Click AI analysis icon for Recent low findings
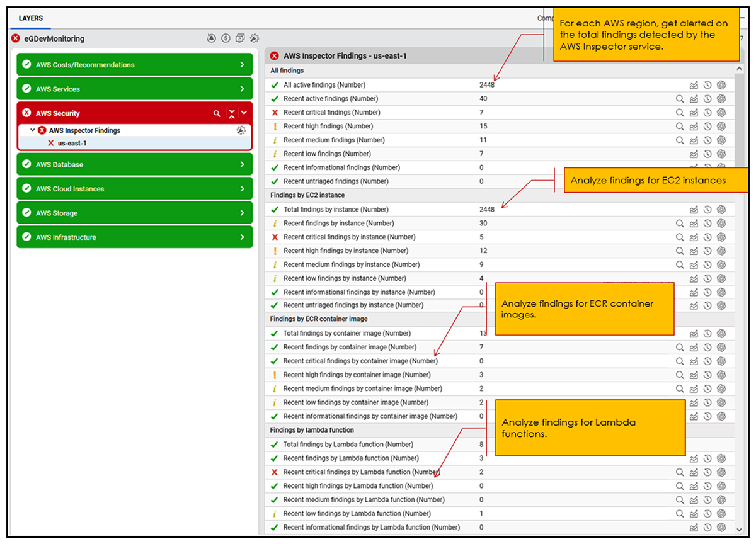Viewport: 756px width, 544px height. tap(722, 154)
